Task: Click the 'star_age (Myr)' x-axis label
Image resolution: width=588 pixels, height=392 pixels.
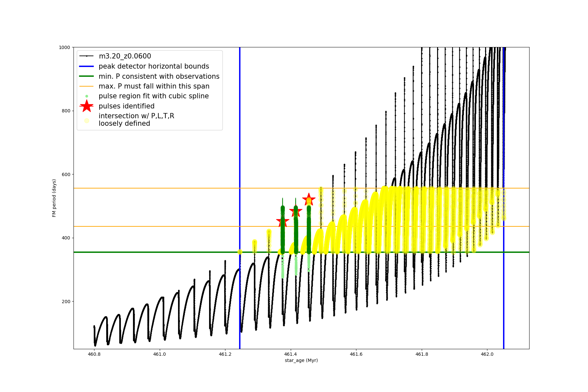Action: click(301, 360)
